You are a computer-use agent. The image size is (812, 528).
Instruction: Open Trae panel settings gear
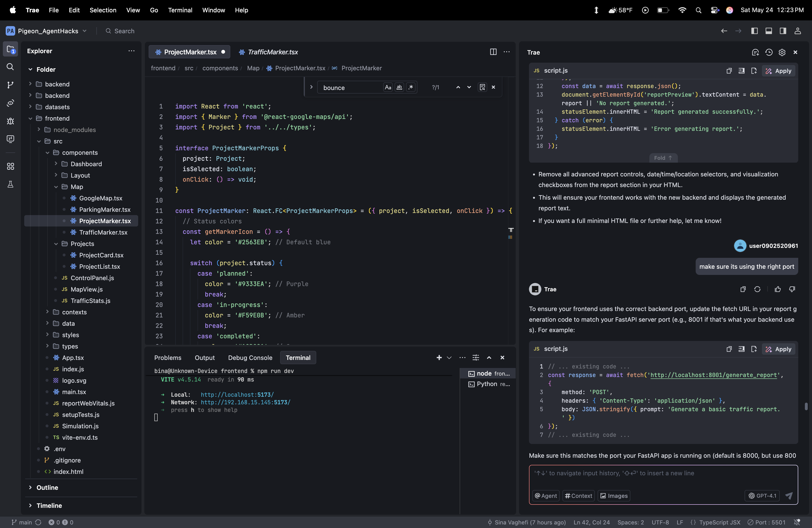(782, 52)
